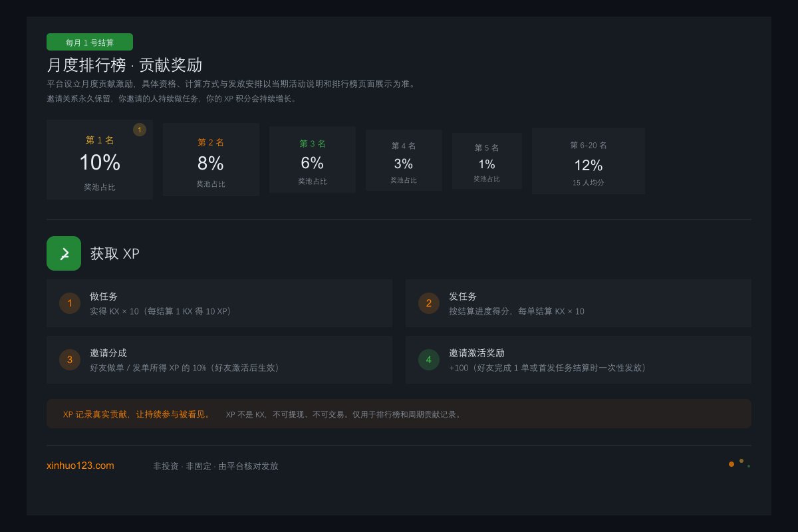
Task: Select the 第 3 名 6% card
Action: click(x=313, y=160)
